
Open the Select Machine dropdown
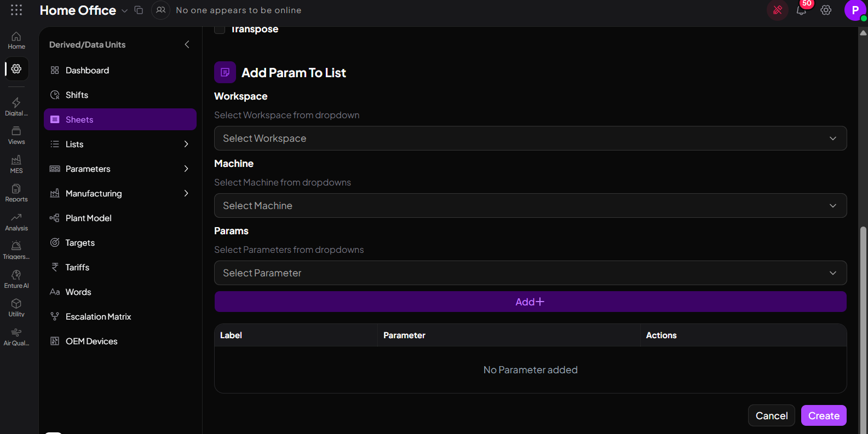click(x=530, y=206)
